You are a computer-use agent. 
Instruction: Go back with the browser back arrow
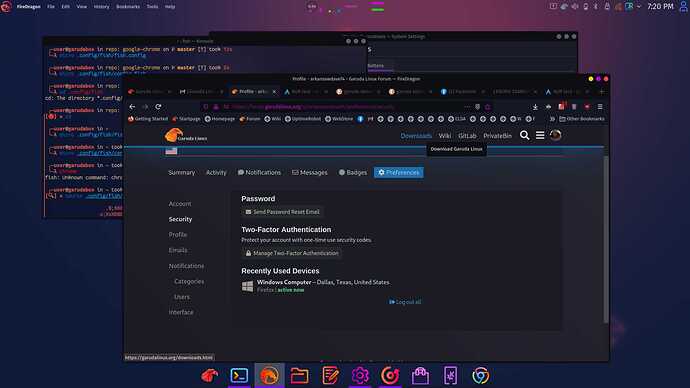pyautogui.click(x=132, y=106)
